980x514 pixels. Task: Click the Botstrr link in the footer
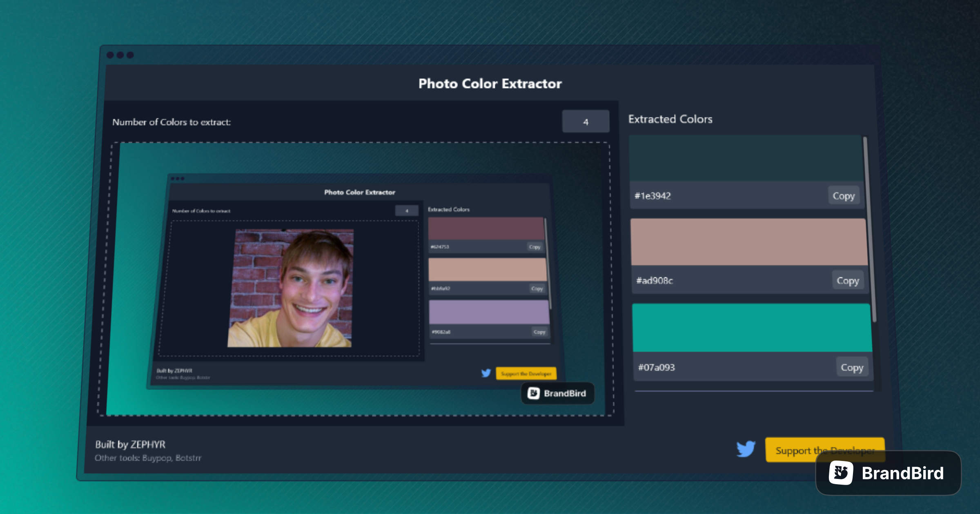(x=188, y=458)
